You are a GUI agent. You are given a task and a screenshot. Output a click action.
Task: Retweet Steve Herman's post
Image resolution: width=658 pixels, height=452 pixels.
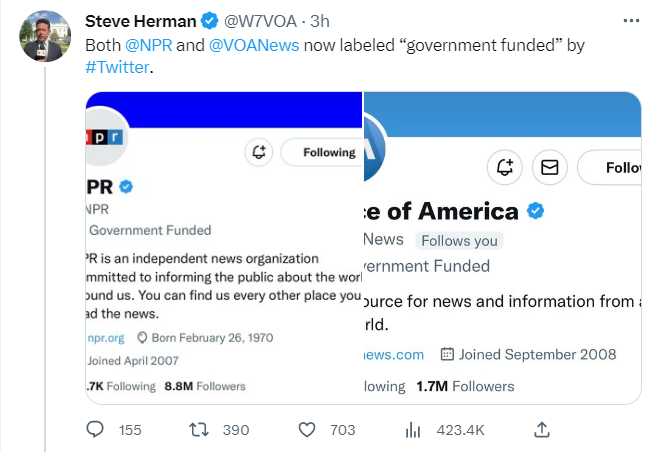point(200,429)
